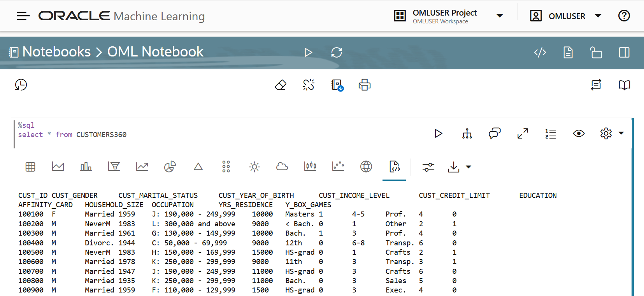Toggle line numbers list icon
Viewport: 644px width, 296px height.
[x=551, y=134]
